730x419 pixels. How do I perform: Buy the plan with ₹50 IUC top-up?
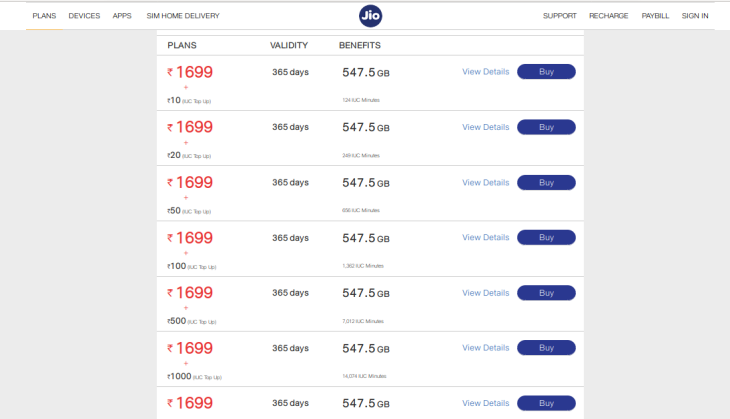point(546,182)
